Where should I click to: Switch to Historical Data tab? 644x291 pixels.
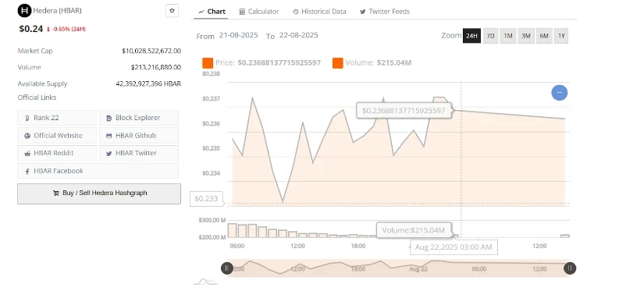click(x=319, y=12)
